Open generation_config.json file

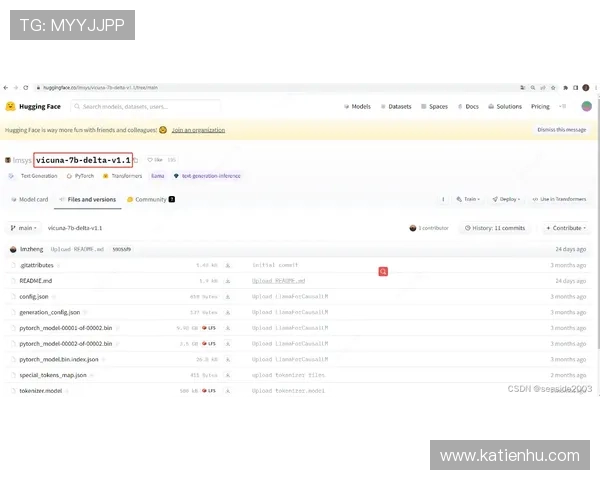50,312
